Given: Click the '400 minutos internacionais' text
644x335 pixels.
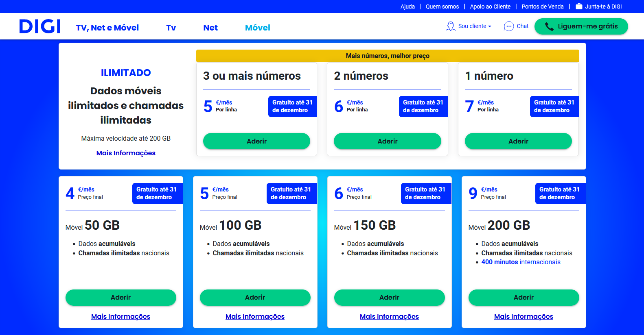Looking at the screenshot, I should tap(521, 262).
